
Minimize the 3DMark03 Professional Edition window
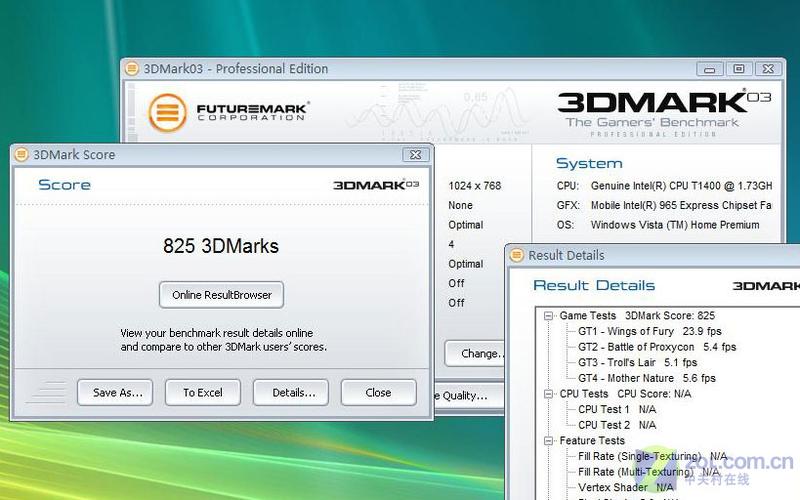coord(710,69)
